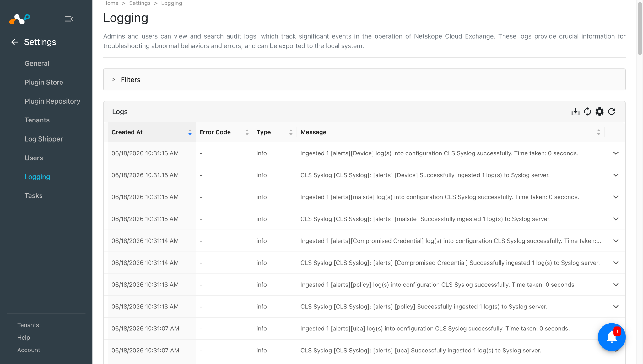The height and width of the screenshot is (364, 643).
Task: Download logs with the export icon
Action: (x=575, y=112)
